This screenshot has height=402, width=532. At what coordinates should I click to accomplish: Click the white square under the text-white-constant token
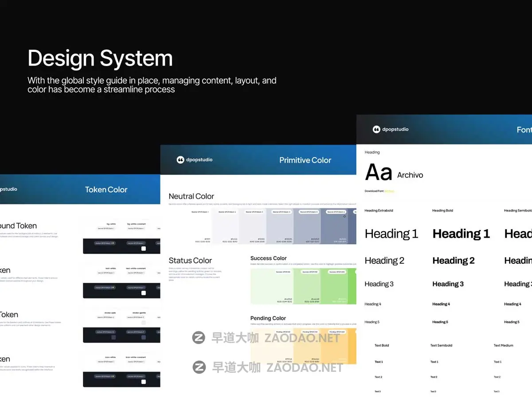click(143, 293)
